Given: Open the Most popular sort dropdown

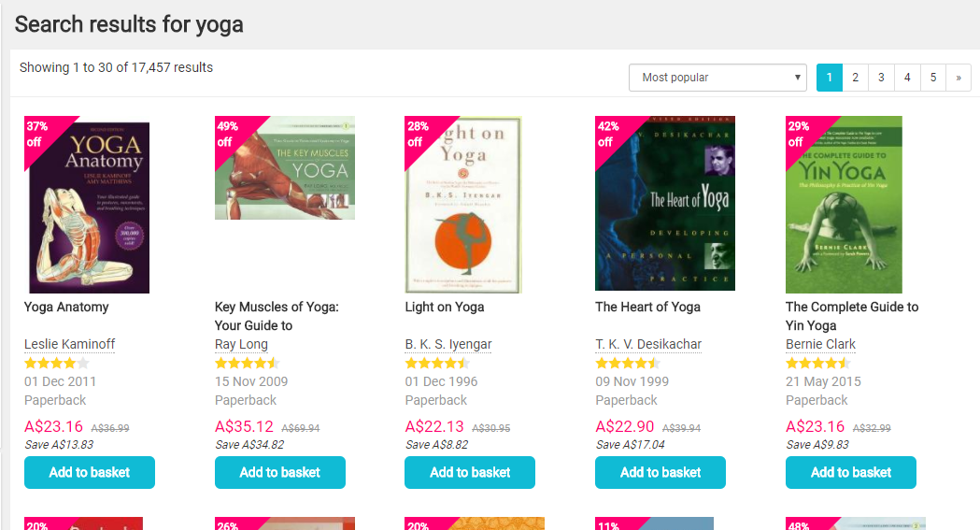Looking at the screenshot, I should [717, 78].
